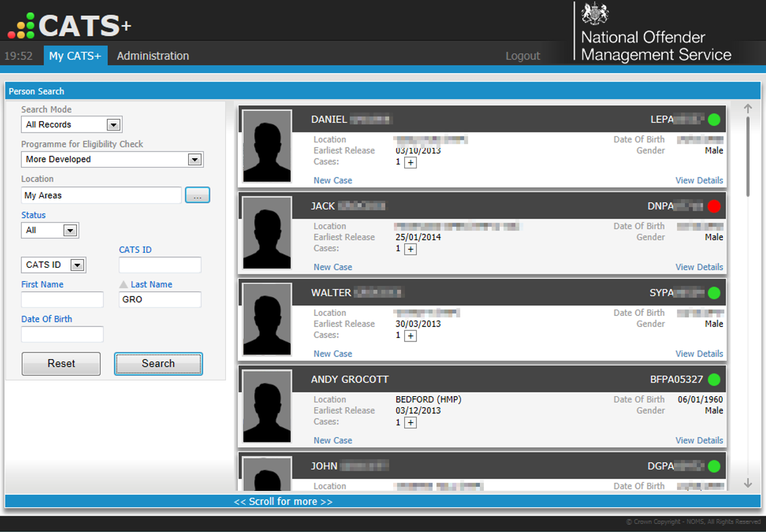Viewport: 766px width, 532px height.
Task: Click the red status dot for Jack
Action: click(x=714, y=206)
